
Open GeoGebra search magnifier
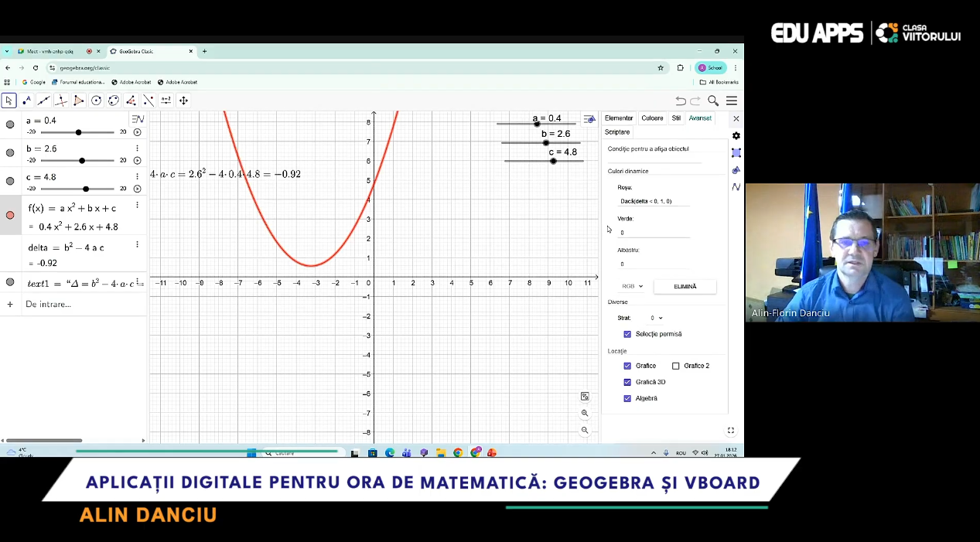click(713, 101)
